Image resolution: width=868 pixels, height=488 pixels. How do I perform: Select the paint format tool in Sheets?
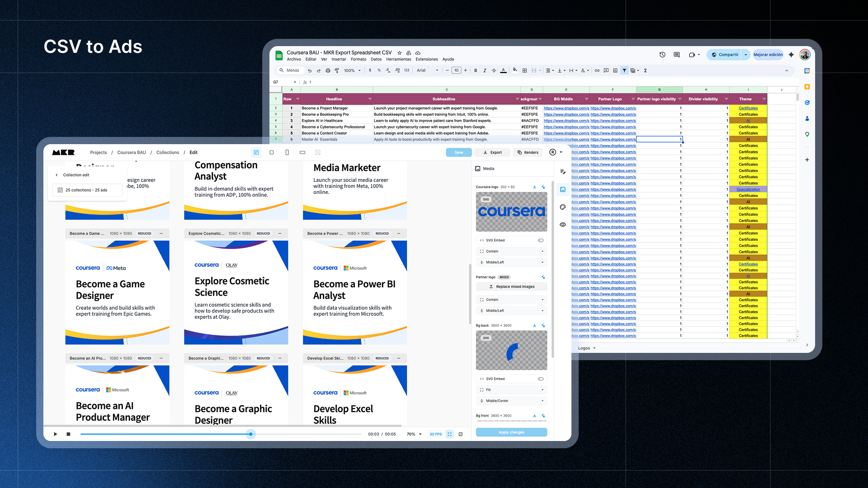(x=337, y=70)
